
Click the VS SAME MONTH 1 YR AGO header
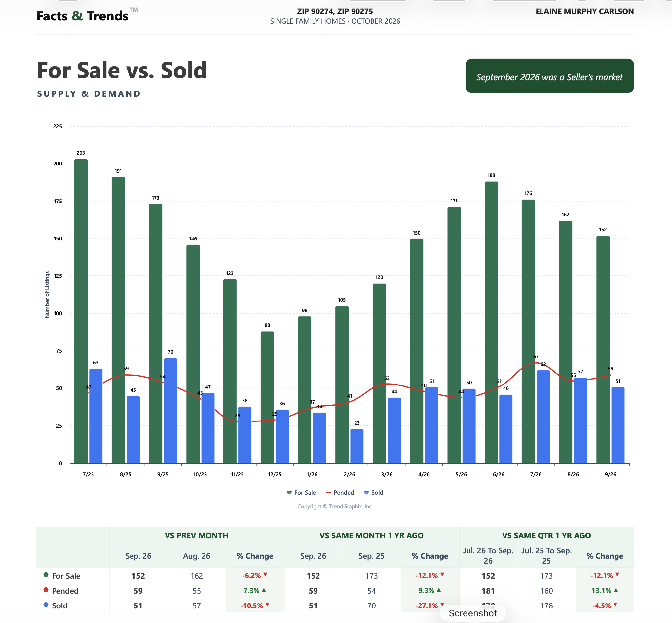click(x=371, y=536)
